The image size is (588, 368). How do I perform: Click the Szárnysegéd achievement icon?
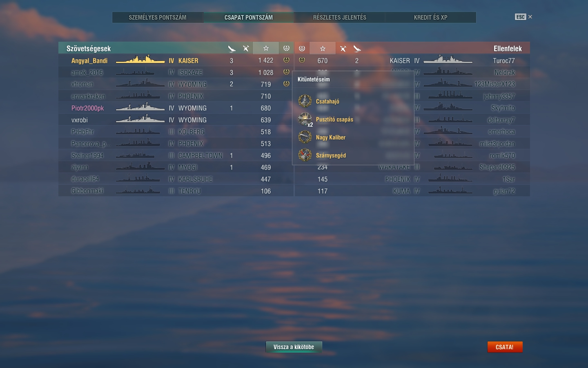pyautogui.click(x=305, y=155)
